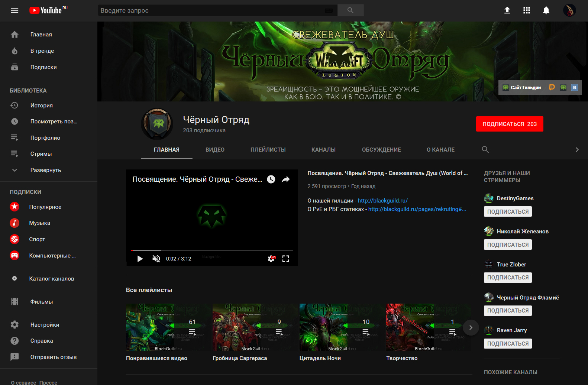Open the YouTube apps grid
This screenshot has height=385, width=588.
click(527, 10)
